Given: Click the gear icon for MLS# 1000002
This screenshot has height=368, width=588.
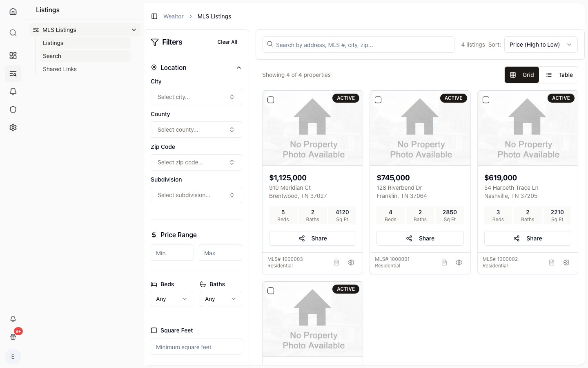Looking at the screenshot, I should point(566,263).
